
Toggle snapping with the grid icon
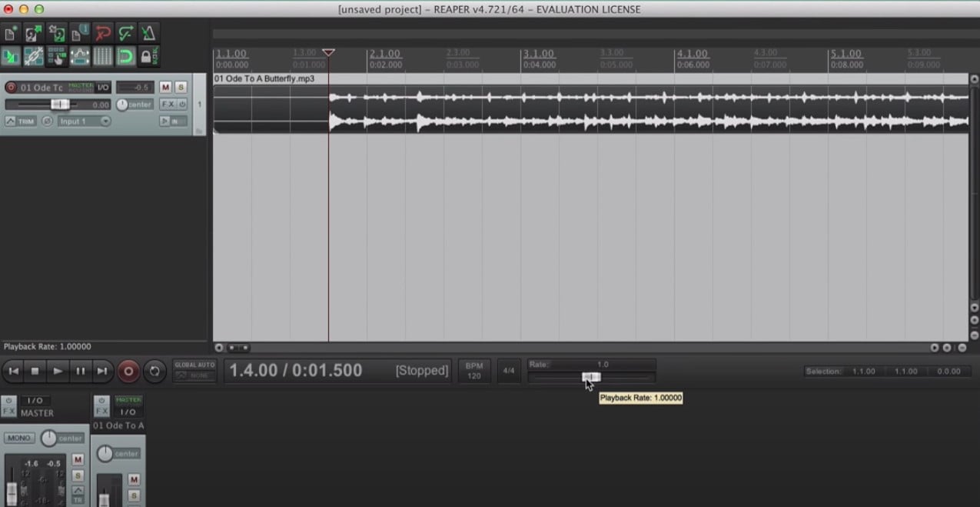102,57
